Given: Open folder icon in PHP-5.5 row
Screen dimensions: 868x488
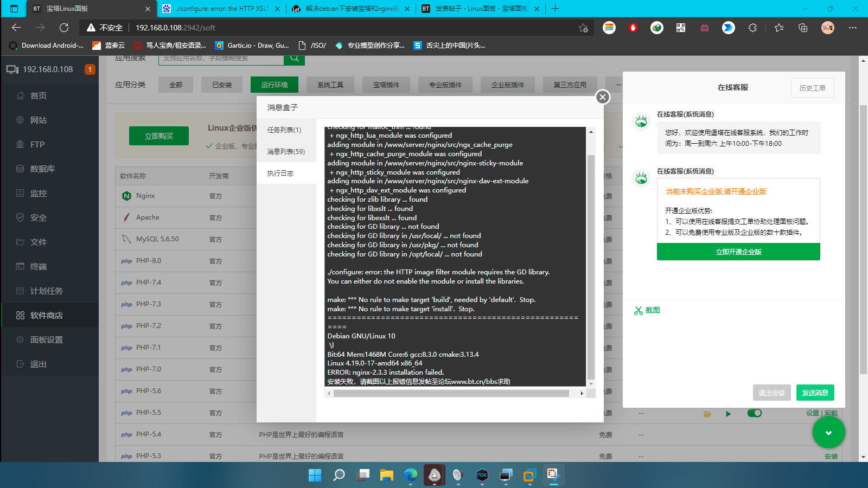Looking at the screenshot, I should (x=707, y=414).
